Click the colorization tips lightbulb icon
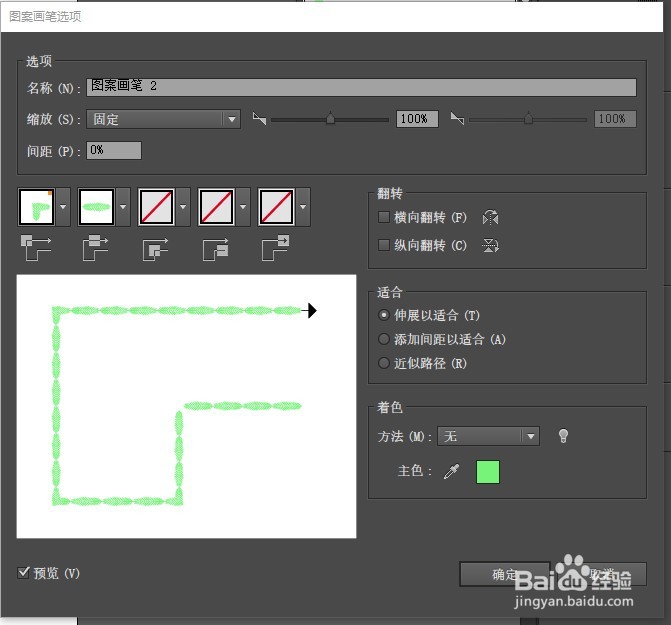The height and width of the screenshot is (625, 671). pyautogui.click(x=564, y=436)
